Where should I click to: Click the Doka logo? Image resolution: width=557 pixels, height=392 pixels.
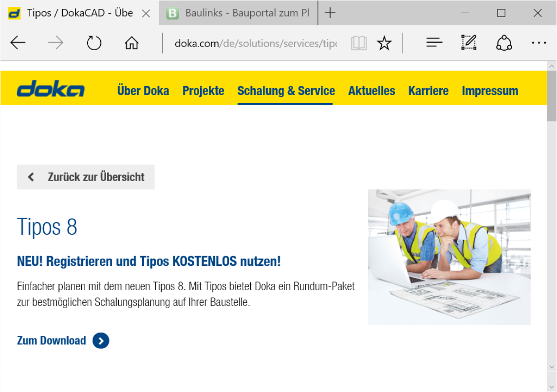click(51, 89)
